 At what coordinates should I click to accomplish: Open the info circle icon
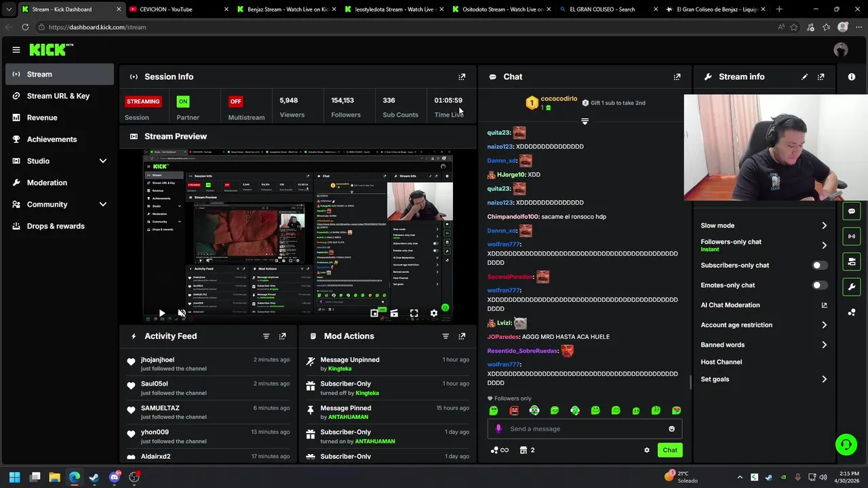pyautogui.click(x=852, y=77)
